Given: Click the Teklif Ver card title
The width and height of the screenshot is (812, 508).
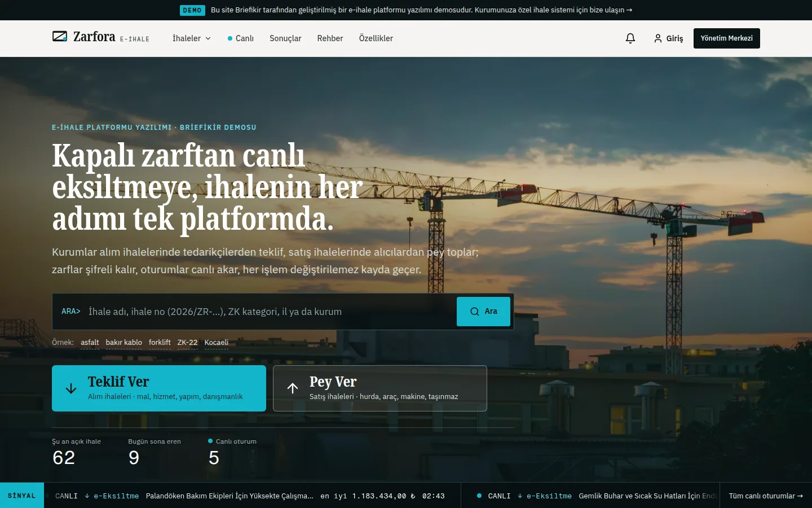Looking at the screenshot, I should 118,382.
